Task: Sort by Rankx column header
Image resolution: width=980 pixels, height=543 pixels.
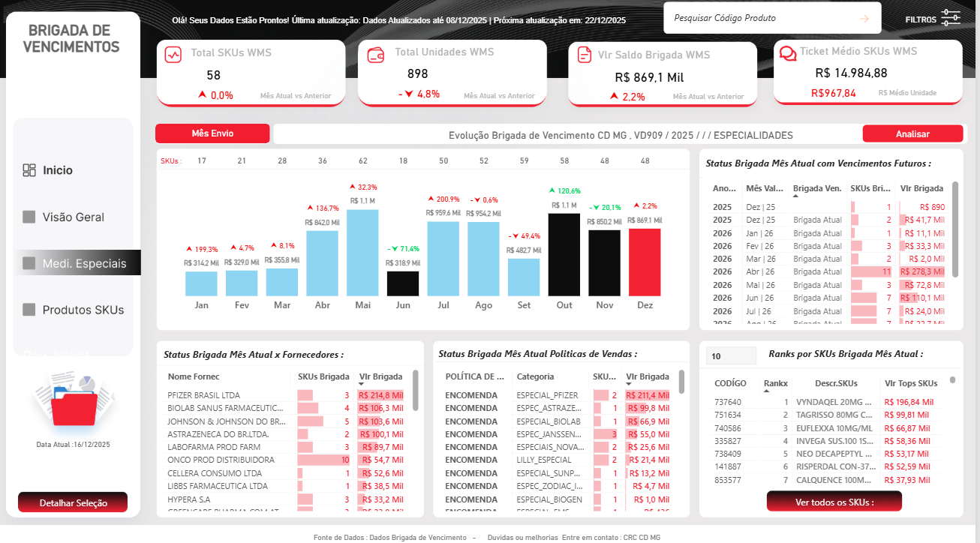Action: pos(775,383)
